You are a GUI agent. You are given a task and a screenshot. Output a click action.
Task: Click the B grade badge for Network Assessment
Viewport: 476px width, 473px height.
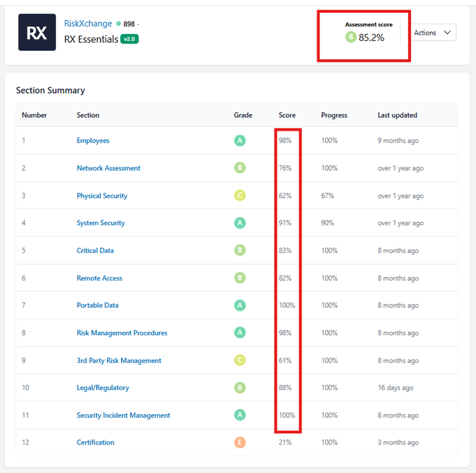(240, 168)
